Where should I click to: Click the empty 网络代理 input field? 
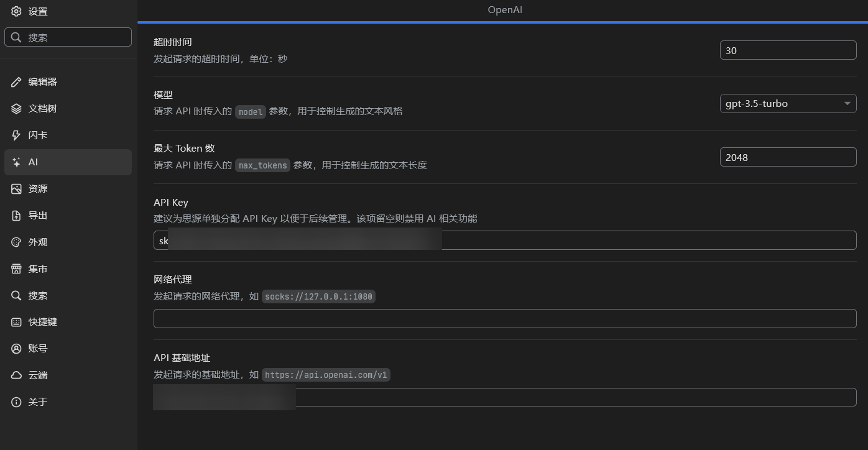505,318
